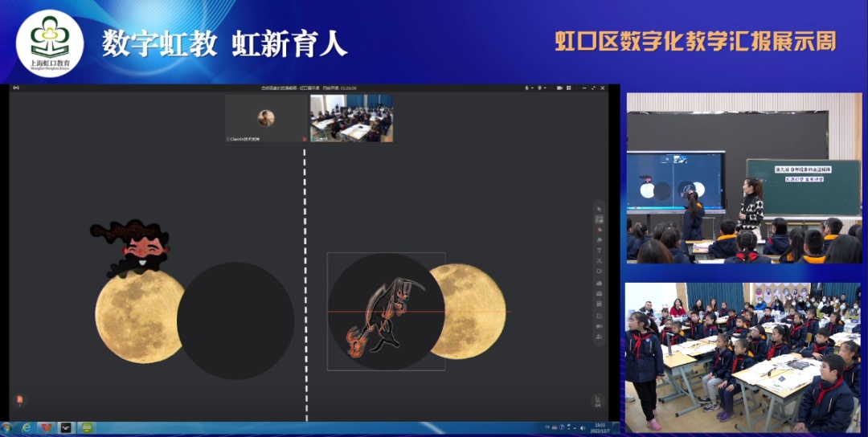Toggle the speaker in the top bar

click(540, 88)
